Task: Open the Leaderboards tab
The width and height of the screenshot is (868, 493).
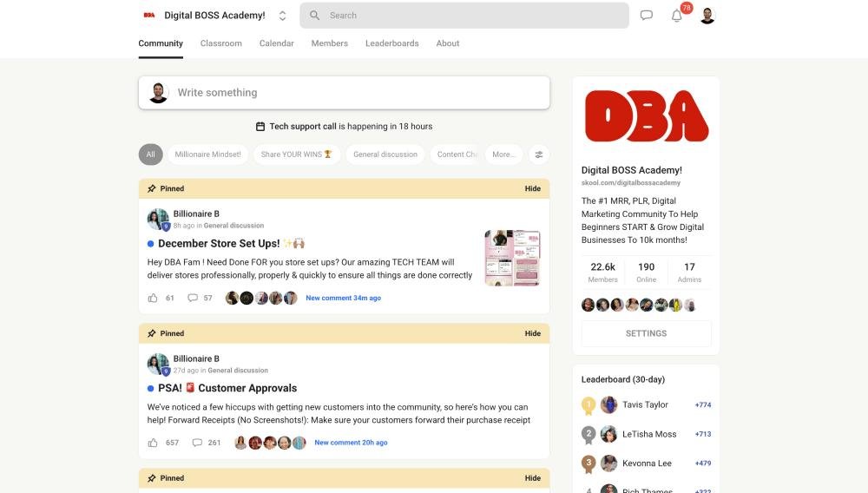Action: coord(392,43)
